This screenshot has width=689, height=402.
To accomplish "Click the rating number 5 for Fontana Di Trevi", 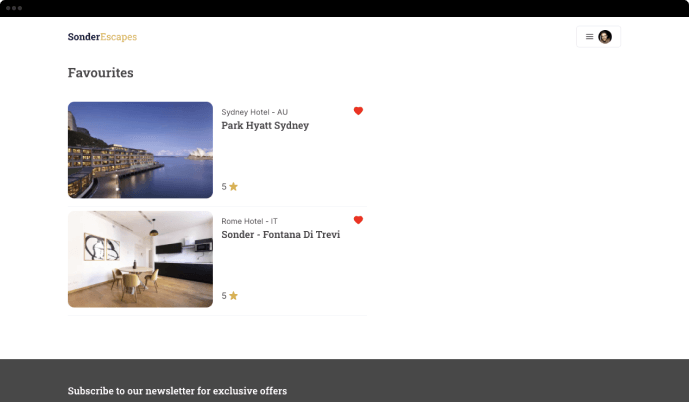I will [224, 296].
